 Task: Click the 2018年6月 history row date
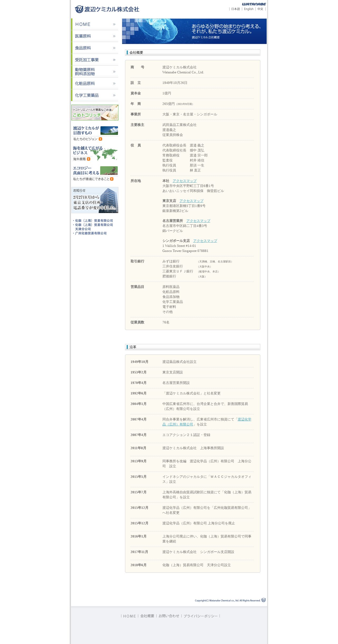click(x=138, y=565)
